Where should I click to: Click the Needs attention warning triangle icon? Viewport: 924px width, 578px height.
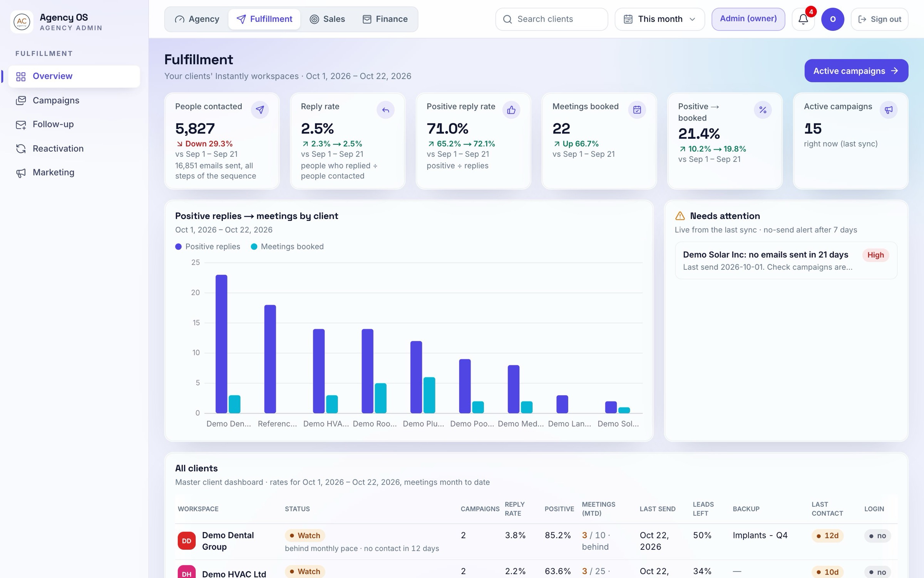[x=680, y=216]
